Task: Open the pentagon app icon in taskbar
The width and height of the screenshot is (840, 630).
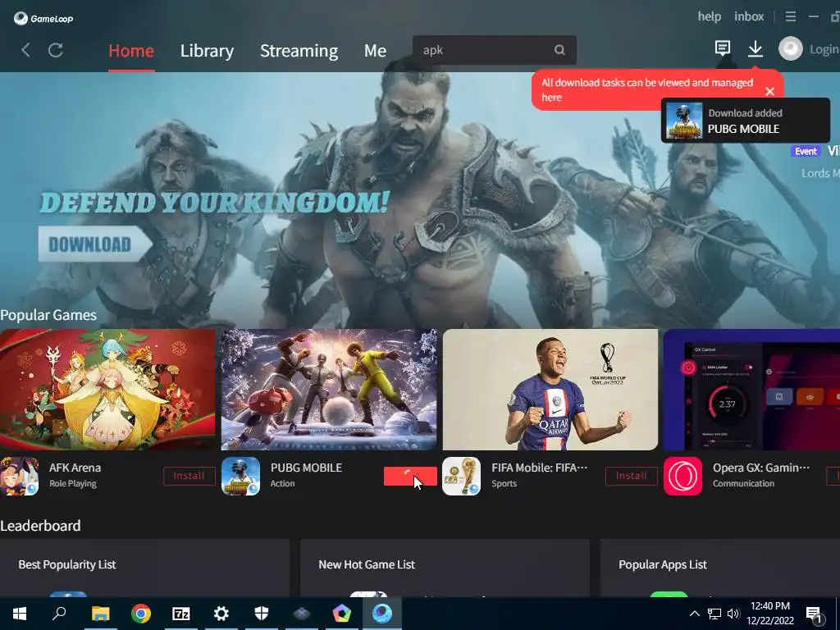Action: pyautogui.click(x=342, y=614)
